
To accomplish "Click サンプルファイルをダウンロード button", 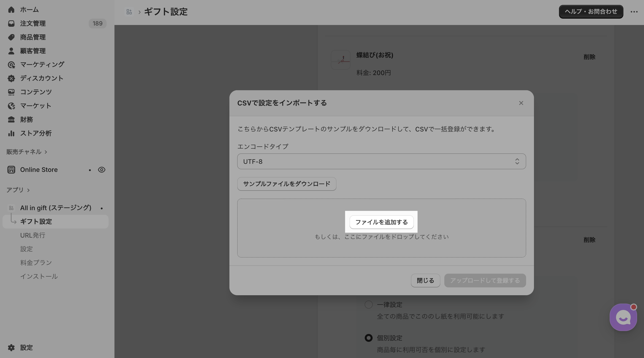I will point(286,184).
